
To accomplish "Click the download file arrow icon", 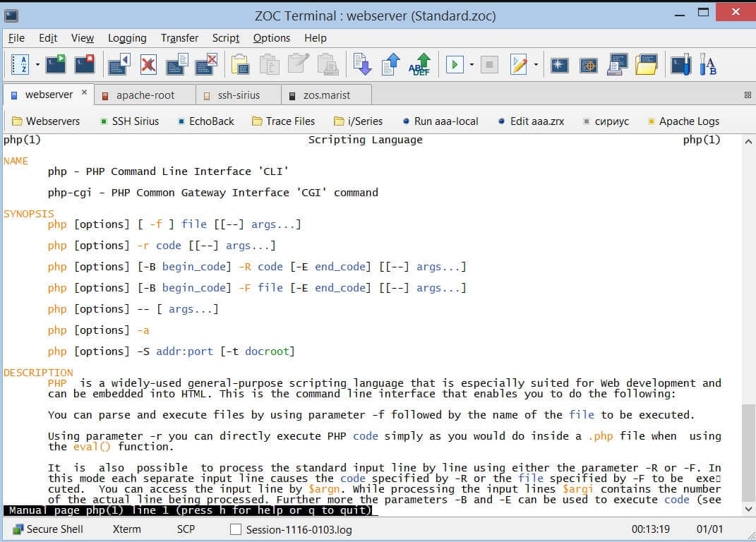I will click(361, 65).
